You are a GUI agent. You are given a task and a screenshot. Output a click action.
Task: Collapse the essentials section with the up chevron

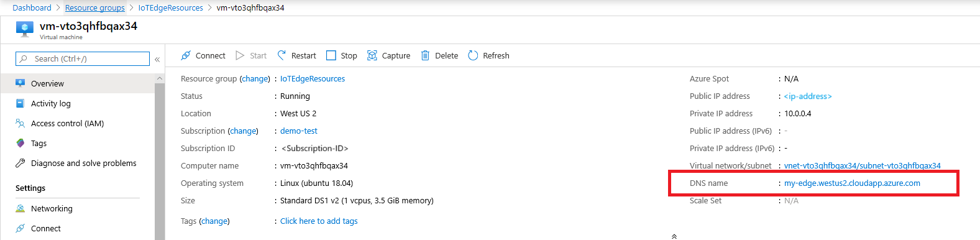pos(674,236)
